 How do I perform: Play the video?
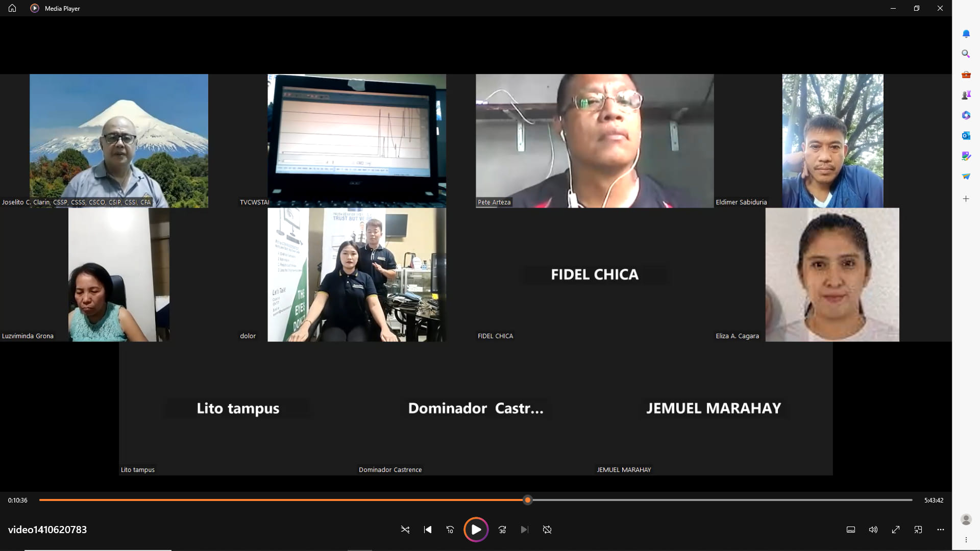point(476,530)
